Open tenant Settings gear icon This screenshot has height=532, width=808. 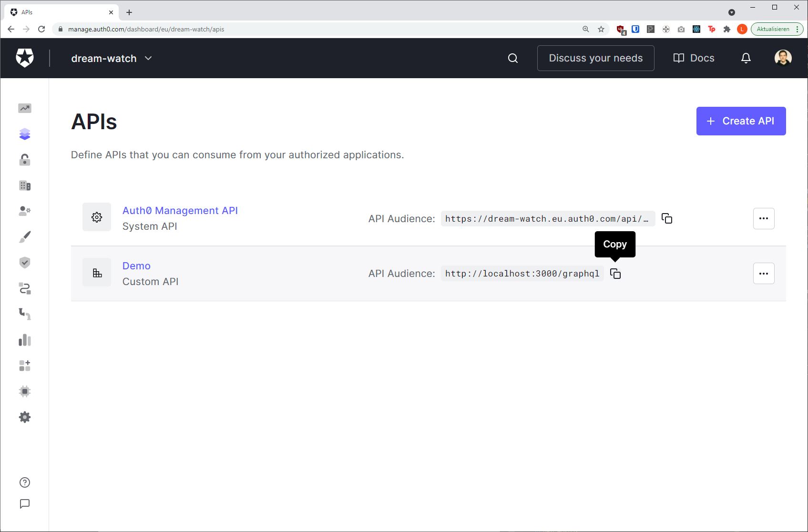24,417
